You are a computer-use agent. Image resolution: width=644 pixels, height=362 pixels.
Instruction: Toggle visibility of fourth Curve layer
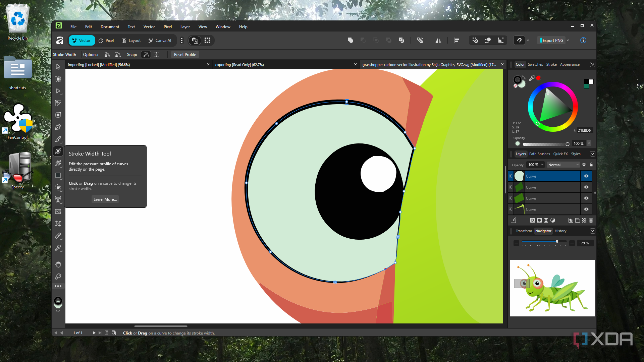coord(586,209)
